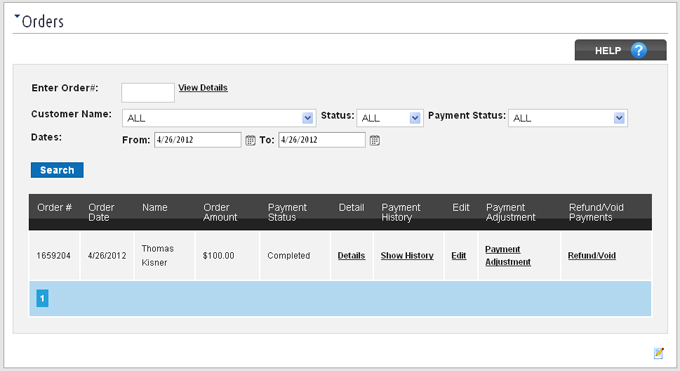Click the Order # column header
This screenshot has height=371, width=680.
tap(55, 207)
